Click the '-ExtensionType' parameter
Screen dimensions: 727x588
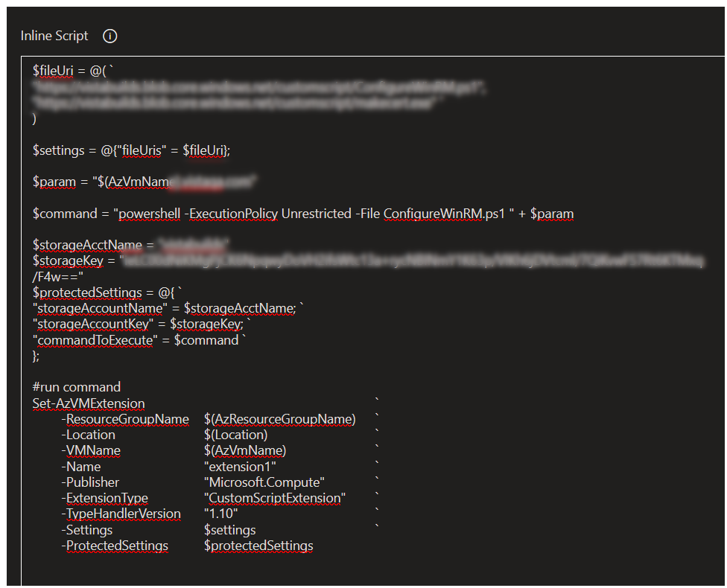pyautogui.click(x=105, y=499)
